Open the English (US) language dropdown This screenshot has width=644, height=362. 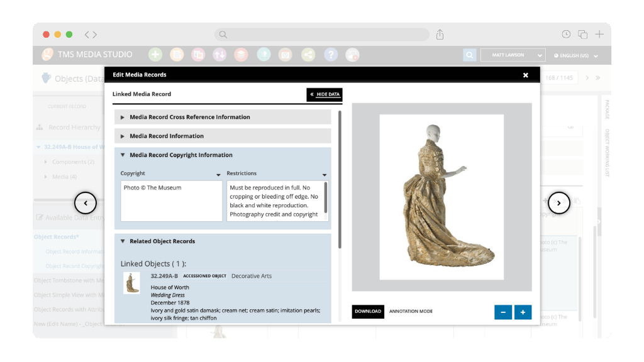(x=576, y=55)
